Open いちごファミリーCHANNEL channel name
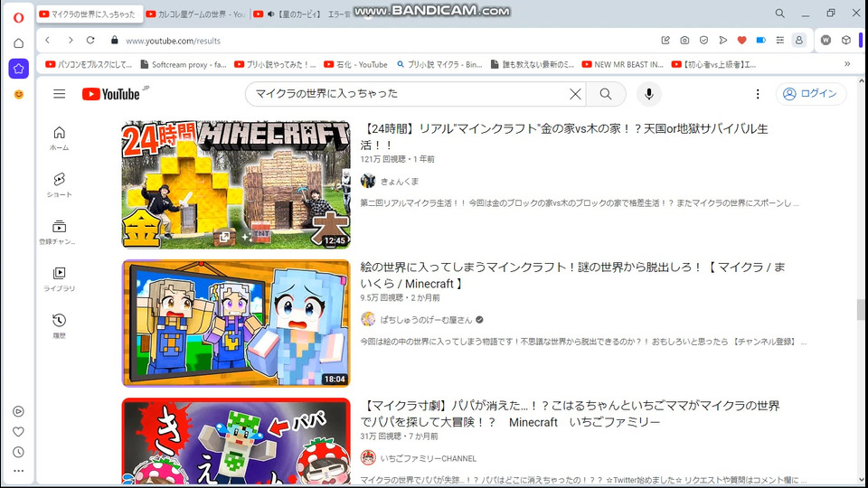Viewport: 868px width, 488px height. point(429,459)
